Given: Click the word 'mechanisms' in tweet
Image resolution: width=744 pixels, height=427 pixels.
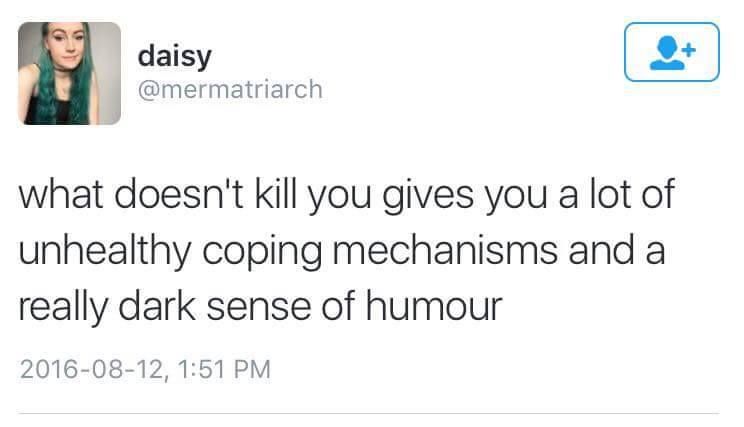Looking at the screenshot, I should pos(445,250).
